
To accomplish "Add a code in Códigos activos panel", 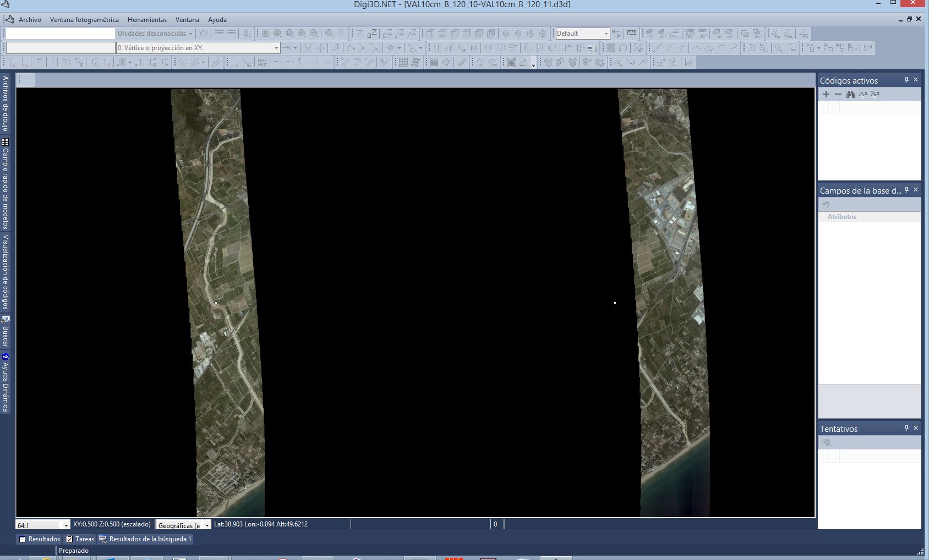I will click(x=826, y=95).
